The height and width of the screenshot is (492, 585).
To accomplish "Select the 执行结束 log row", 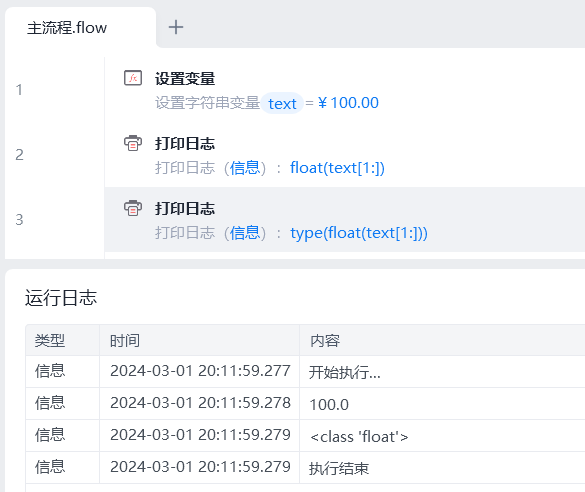I will pyautogui.click(x=305, y=468).
